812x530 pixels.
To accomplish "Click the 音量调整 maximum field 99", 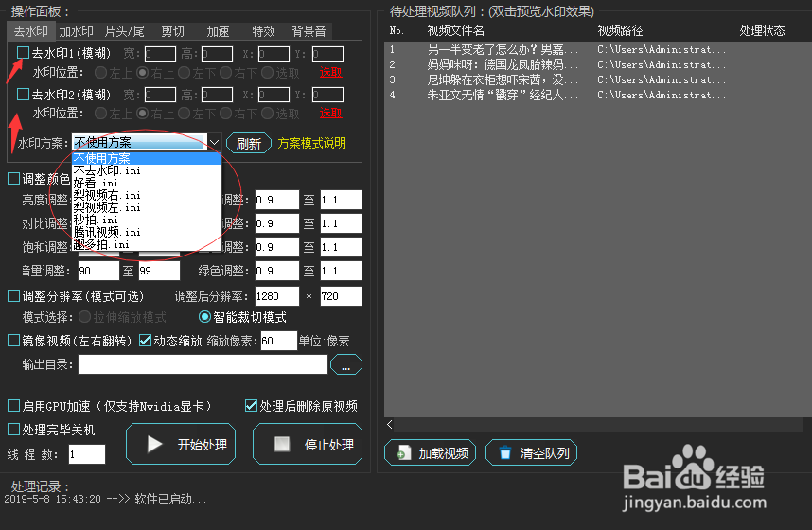I will click(160, 271).
